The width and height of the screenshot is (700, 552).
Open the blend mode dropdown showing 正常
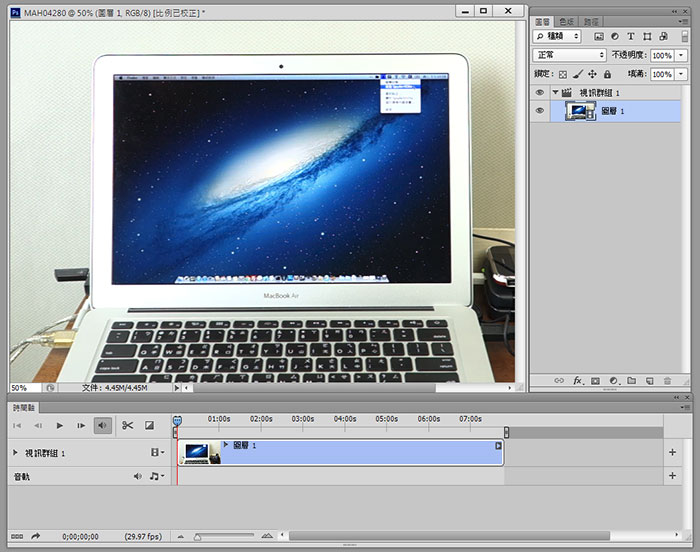click(569, 55)
